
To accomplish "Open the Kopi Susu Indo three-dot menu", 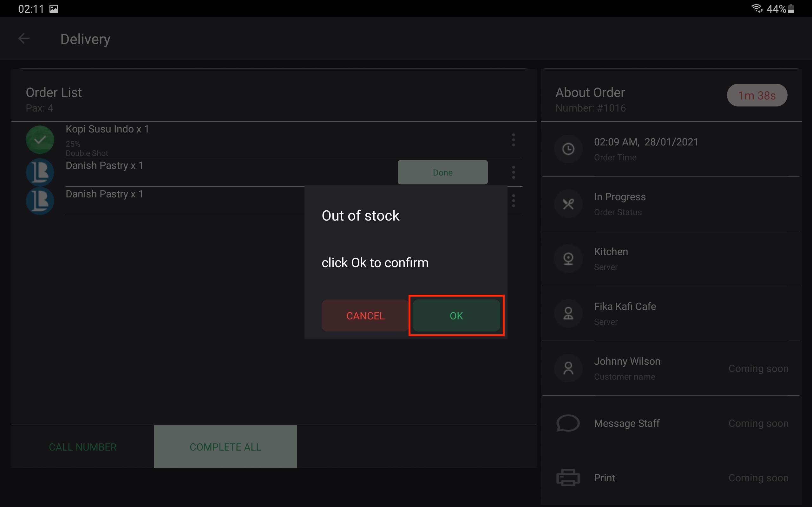I will click(514, 140).
